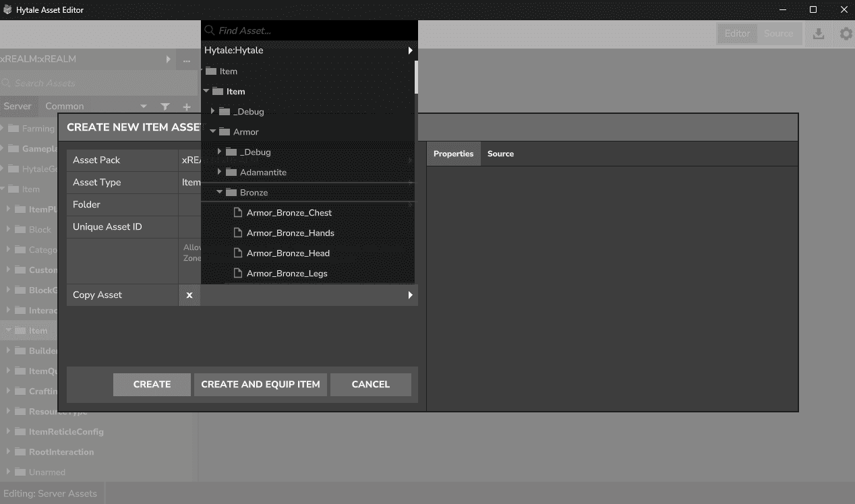Select the Armor_Bronze_Chest file
Viewport: 855px width, 504px height.
pos(289,213)
